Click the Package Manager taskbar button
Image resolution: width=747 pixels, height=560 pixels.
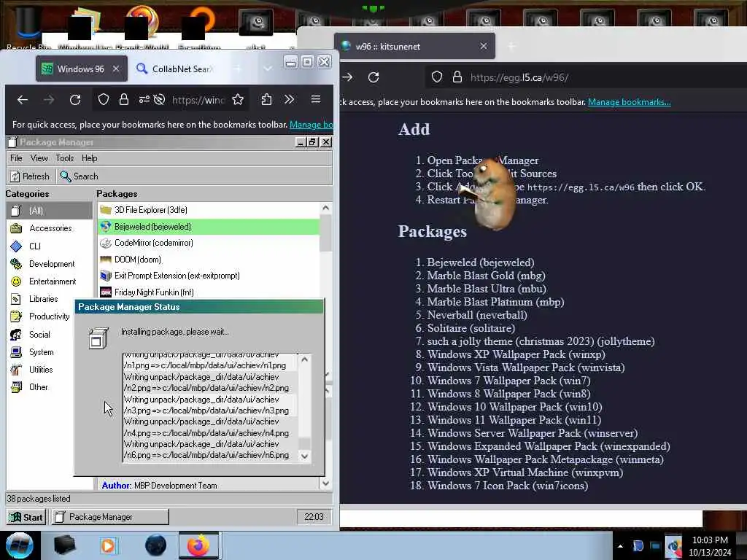(110, 517)
